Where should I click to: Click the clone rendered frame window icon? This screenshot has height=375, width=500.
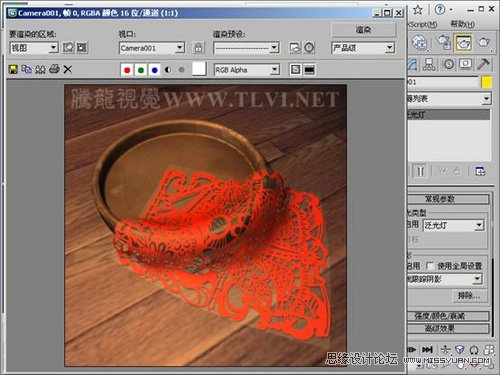pyautogui.click(x=40, y=69)
